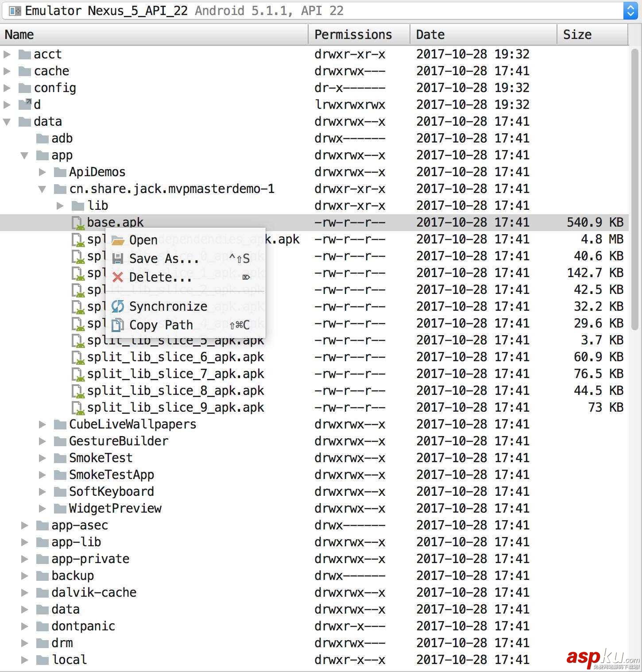Image resolution: width=642 pixels, height=672 pixels.
Task: Click the Copy Path clipboard icon
Action: coord(118,325)
